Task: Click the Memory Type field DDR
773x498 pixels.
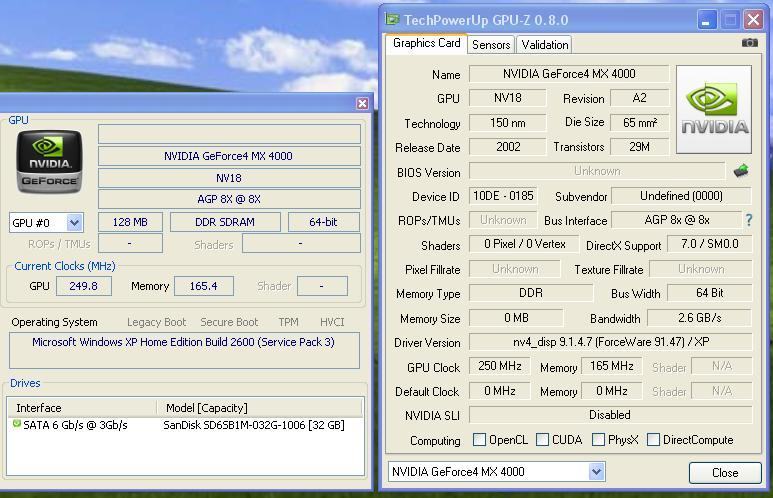Action: coord(531,293)
